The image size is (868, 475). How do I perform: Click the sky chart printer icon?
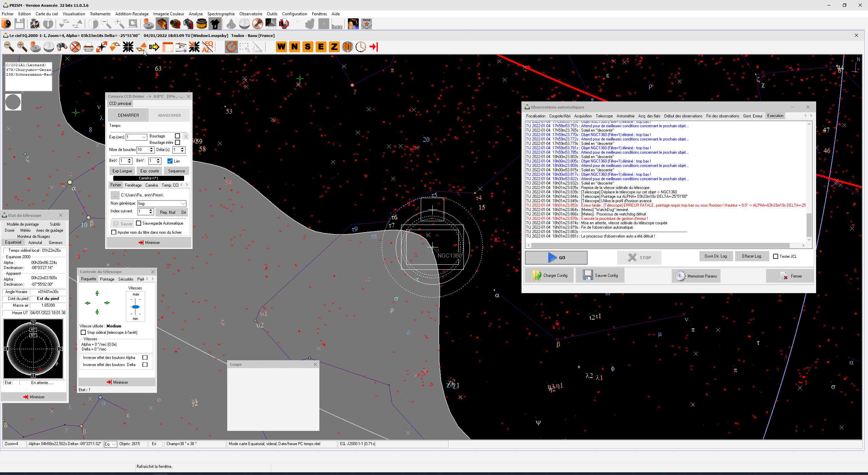point(88,47)
